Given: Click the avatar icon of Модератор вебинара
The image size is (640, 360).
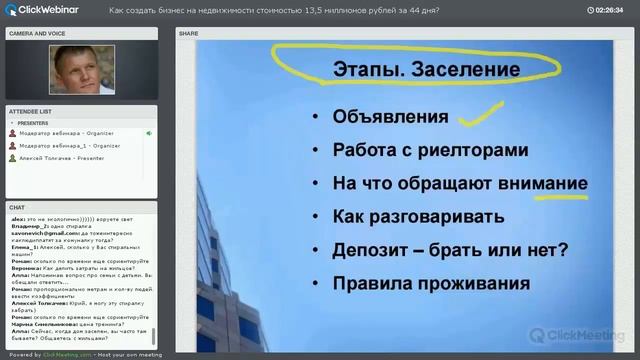Looking at the screenshot, I should click(x=13, y=133).
